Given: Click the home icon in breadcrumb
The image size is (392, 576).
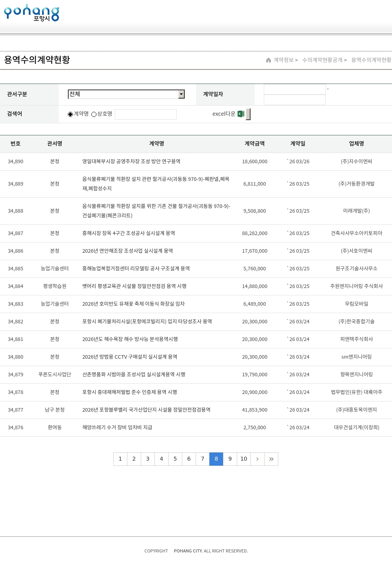Looking at the screenshot, I should pyautogui.click(x=269, y=60).
